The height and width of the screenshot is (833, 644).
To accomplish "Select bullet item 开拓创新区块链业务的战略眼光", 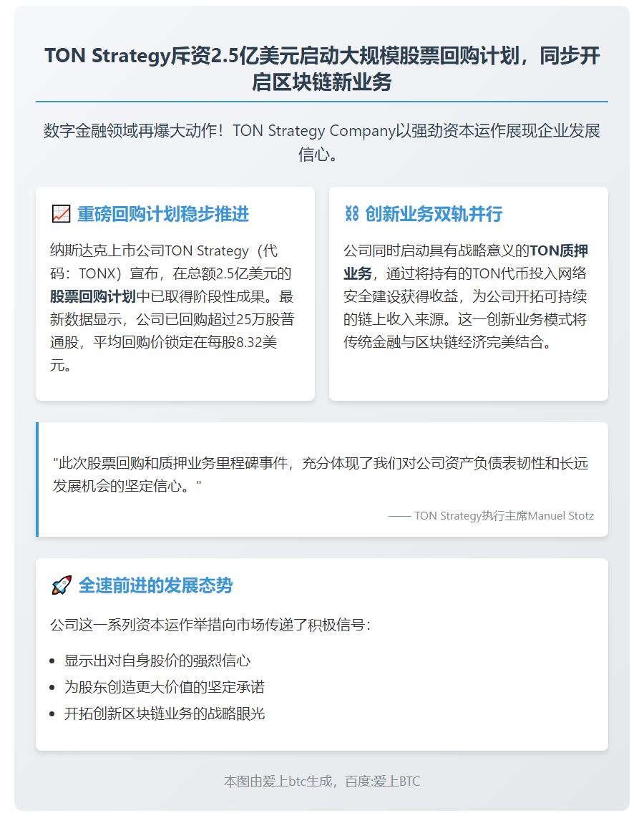I will click(x=165, y=713).
